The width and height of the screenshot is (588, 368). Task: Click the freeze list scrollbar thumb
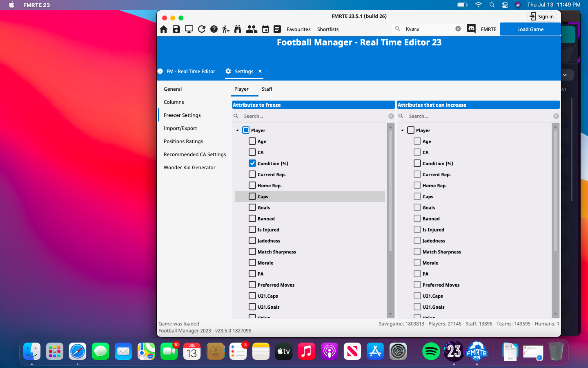[390, 190]
